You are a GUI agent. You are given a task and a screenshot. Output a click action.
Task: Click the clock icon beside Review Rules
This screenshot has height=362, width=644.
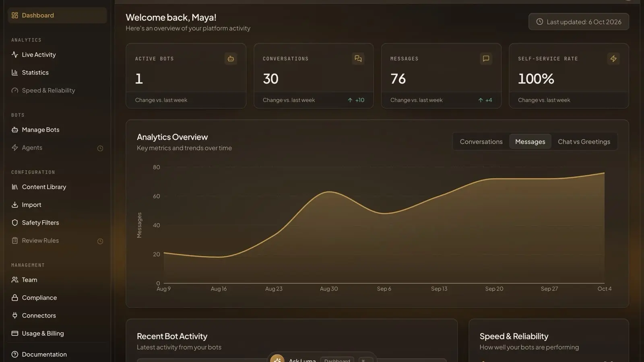100,241
